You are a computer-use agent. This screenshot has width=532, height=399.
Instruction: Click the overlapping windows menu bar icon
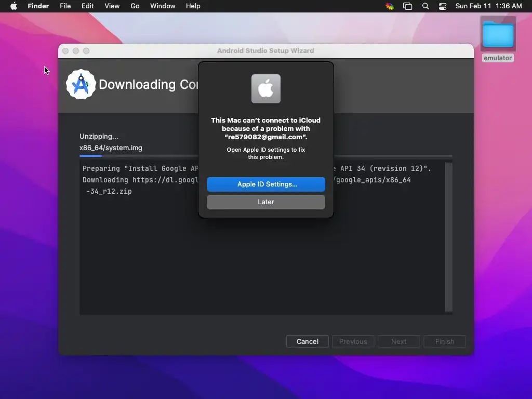coord(407,6)
